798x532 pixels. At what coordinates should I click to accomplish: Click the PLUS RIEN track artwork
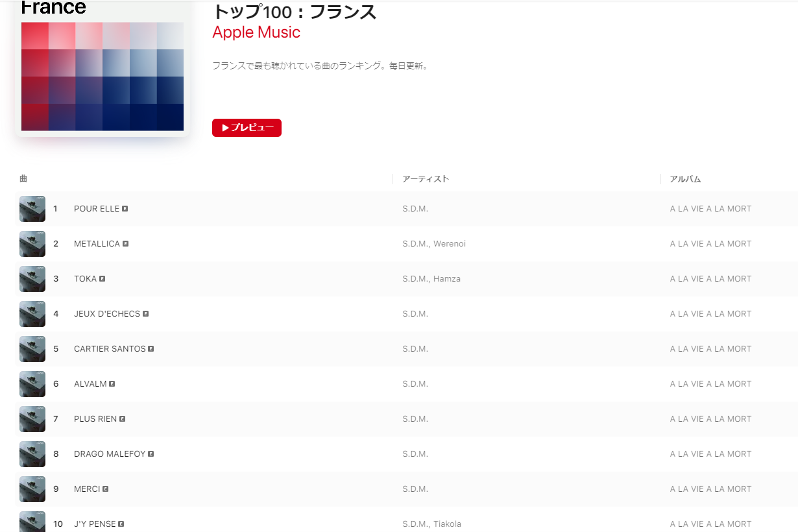(32, 419)
